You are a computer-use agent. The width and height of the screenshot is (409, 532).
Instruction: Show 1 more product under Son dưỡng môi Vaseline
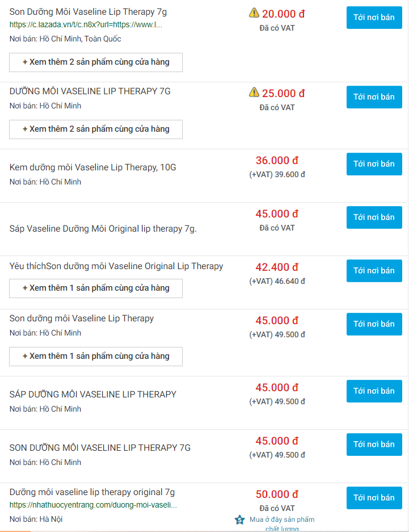[x=96, y=356]
